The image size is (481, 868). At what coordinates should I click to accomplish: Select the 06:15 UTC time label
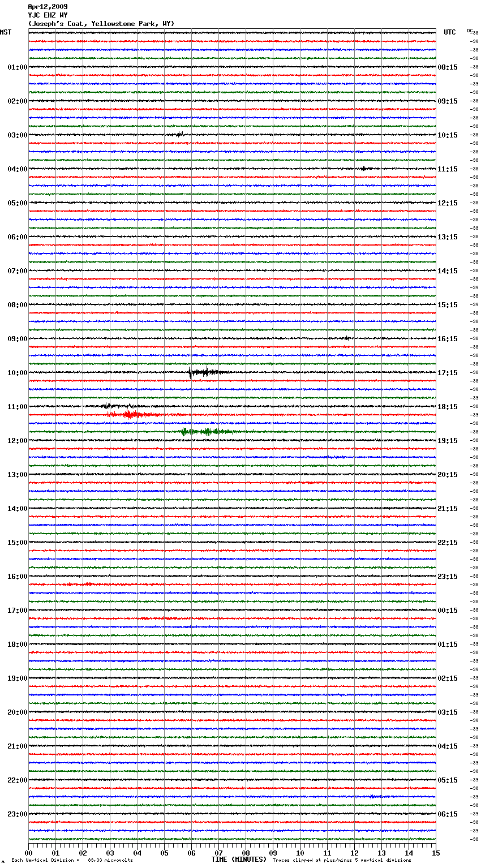pos(448,814)
